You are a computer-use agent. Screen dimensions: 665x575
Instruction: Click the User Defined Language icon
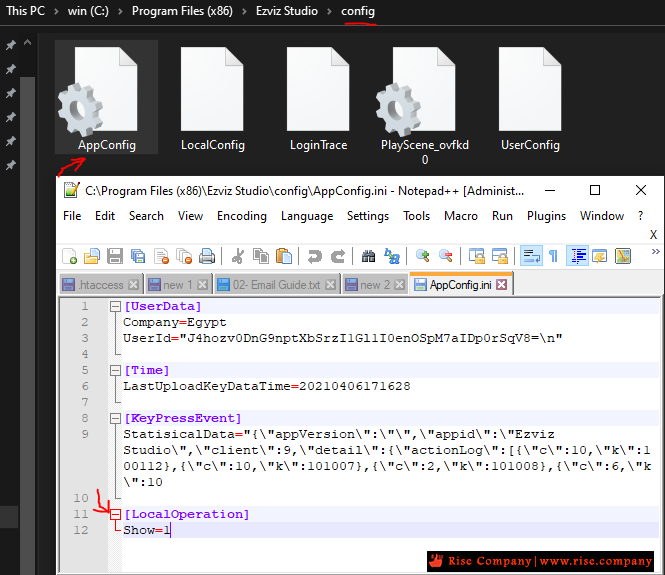pyautogui.click(x=600, y=256)
